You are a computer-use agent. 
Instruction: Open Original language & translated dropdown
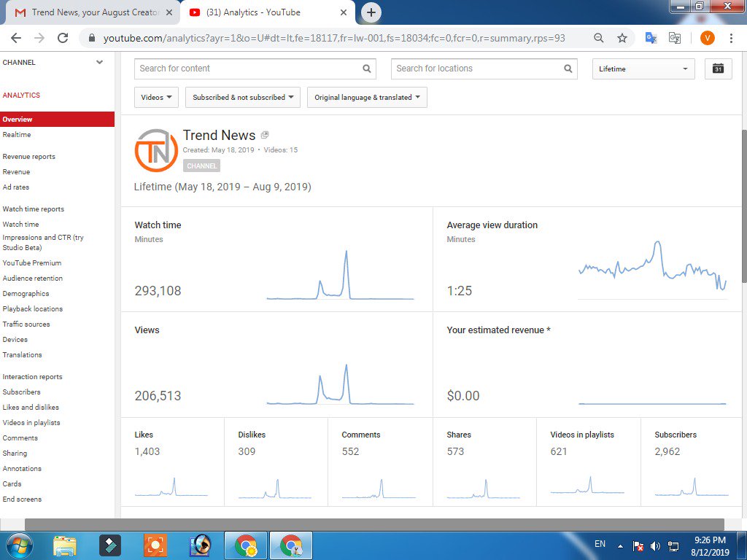coord(367,97)
